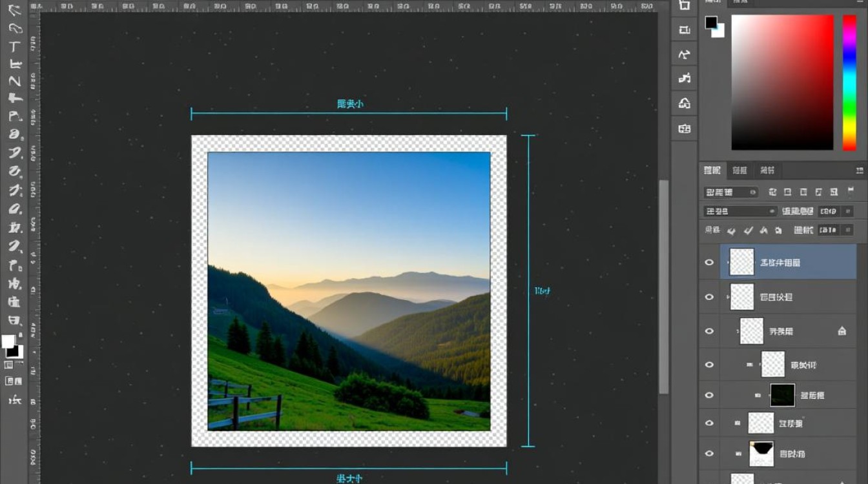This screenshot has width=868, height=484.
Task: Expand the arrow beside the selected layer thumbnail
Action: point(727,263)
